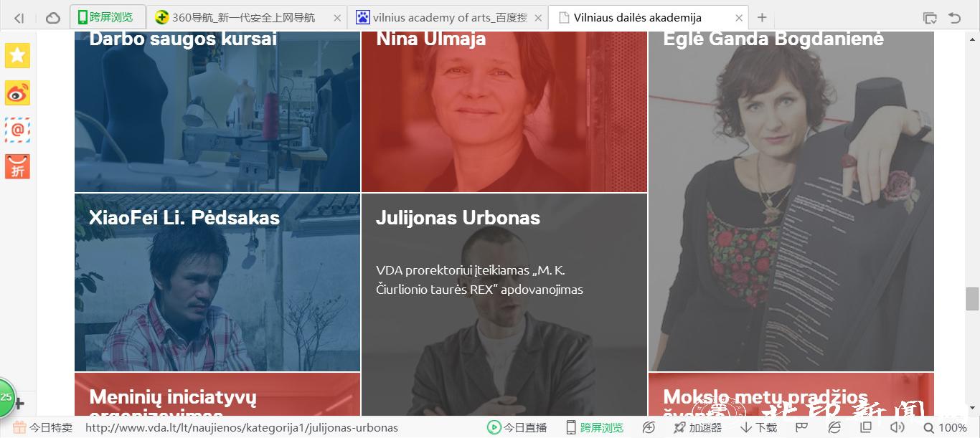The image size is (980, 438).
Task: Open the orange 折 discount sidebar icon
Action: click(x=17, y=166)
